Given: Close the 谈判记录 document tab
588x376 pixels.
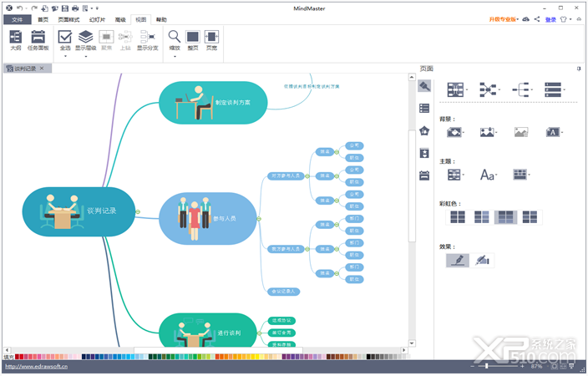Looking at the screenshot, I should pos(42,69).
